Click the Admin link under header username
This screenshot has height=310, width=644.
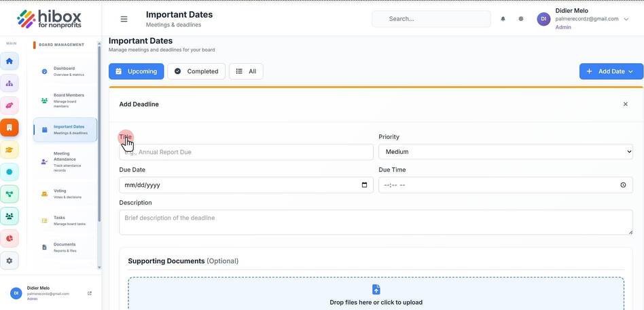563,27
